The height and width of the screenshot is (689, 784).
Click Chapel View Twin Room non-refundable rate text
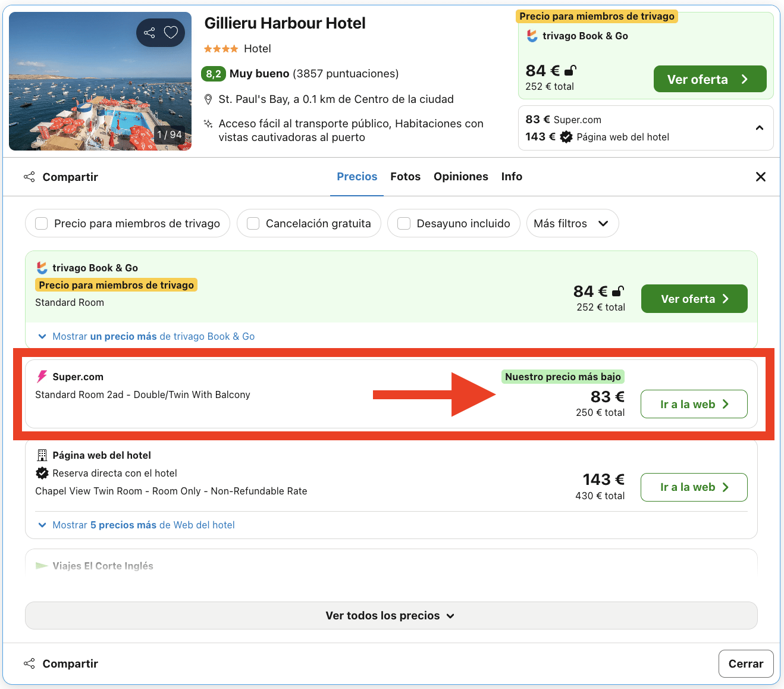171,491
